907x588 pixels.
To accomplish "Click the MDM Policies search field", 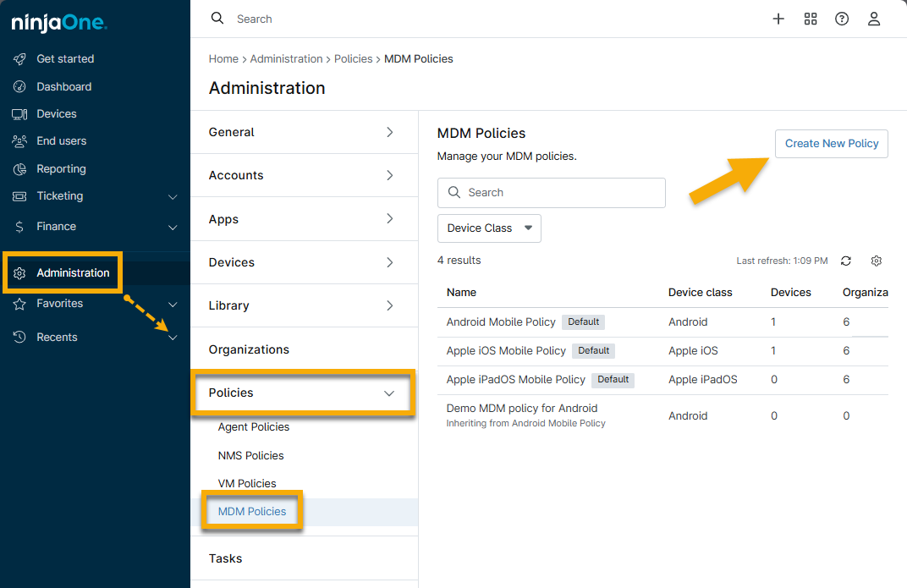I will pyautogui.click(x=551, y=192).
